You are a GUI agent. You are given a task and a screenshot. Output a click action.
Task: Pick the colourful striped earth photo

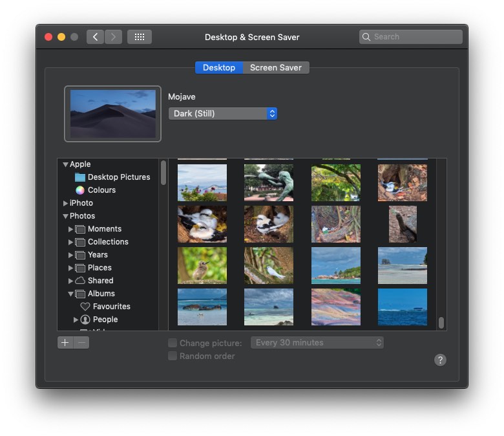click(336, 307)
